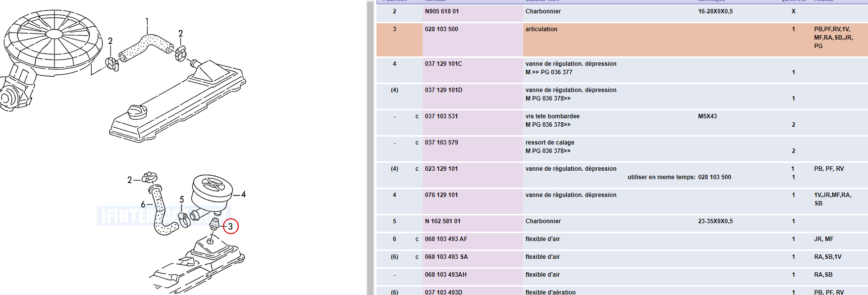The height and width of the screenshot is (295, 868).
Task: Click callout number 1 above the upper hose
Action: 147,22
